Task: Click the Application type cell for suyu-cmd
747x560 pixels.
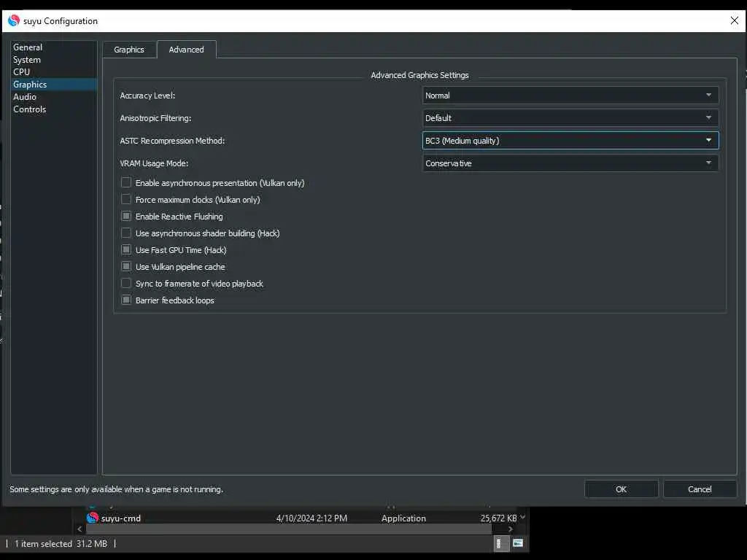Action: click(403, 518)
